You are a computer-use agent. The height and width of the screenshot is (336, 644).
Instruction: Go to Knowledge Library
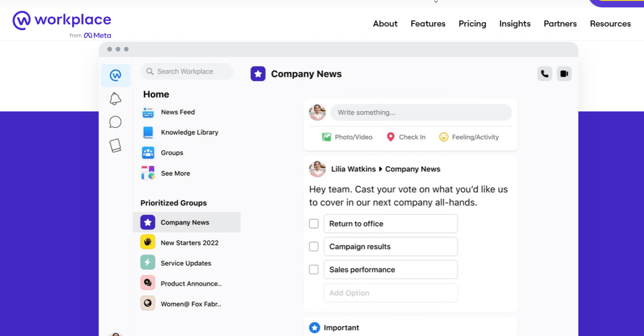(189, 133)
